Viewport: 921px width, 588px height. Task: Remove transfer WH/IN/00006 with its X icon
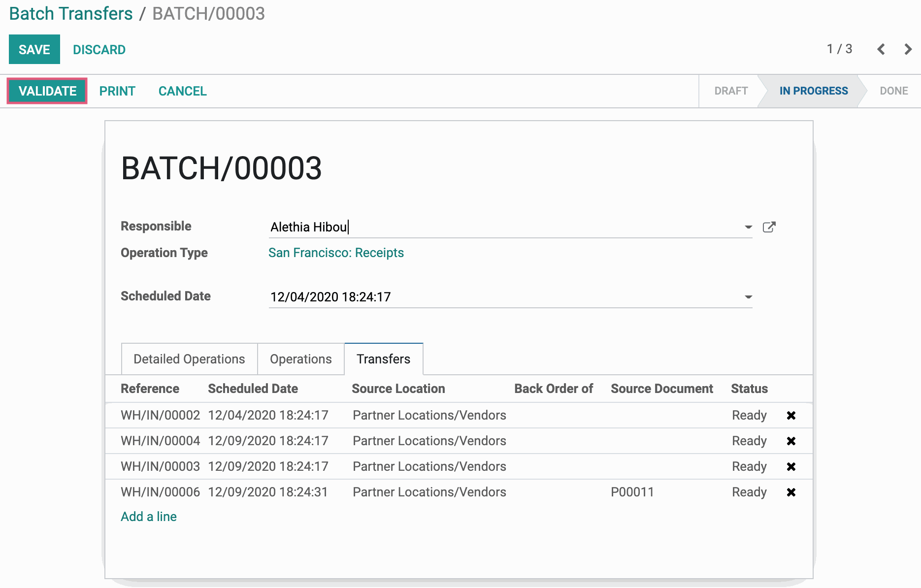[x=791, y=492]
